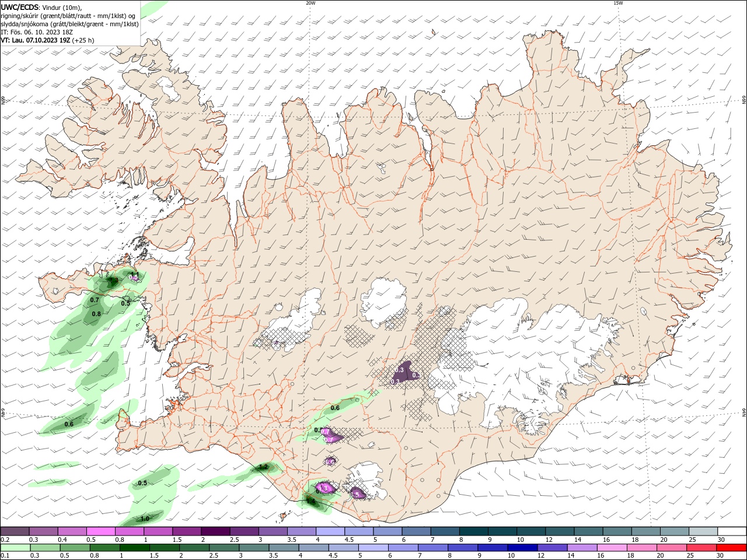Screen dimensions: 747x560
Task: Click the '15W' longitude label
Action: (618, 3)
